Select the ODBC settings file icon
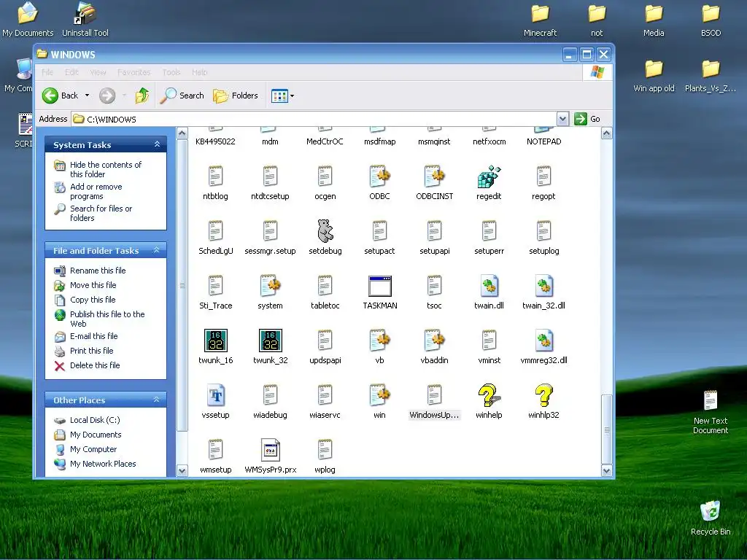This screenshot has height=560, width=747. [379, 176]
